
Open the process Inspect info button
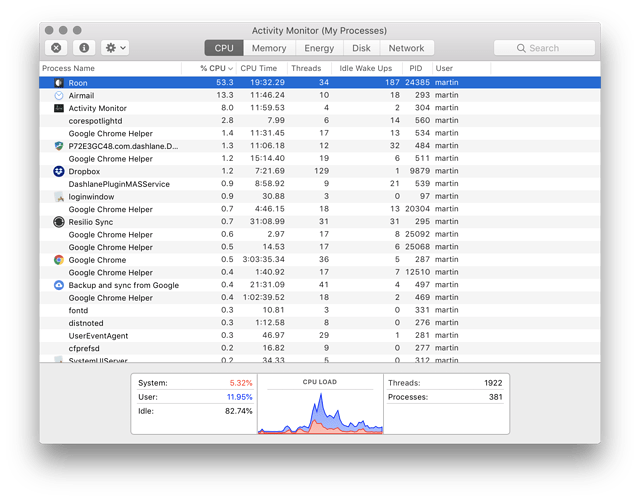(x=84, y=48)
